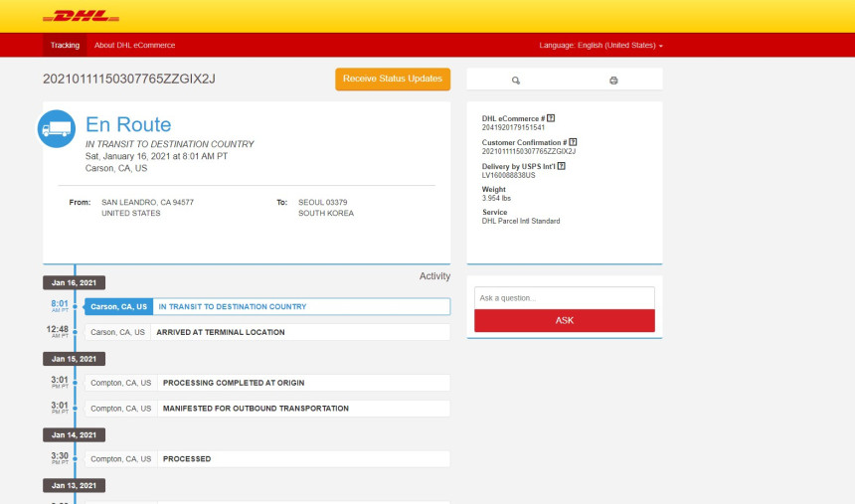Click the 3:30 PM PT timestamp
The height and width of the screenshot is (504, 855).
click(x=60, y=458)
